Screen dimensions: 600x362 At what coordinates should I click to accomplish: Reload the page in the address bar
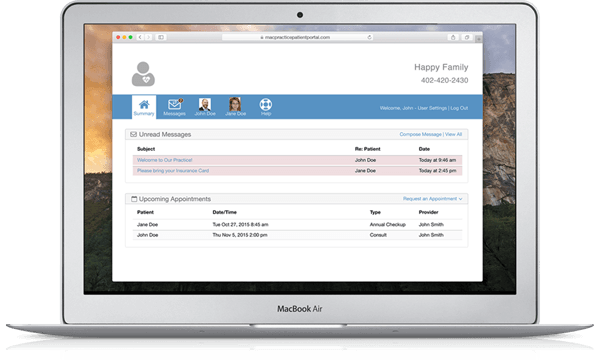tap(369, 37)
